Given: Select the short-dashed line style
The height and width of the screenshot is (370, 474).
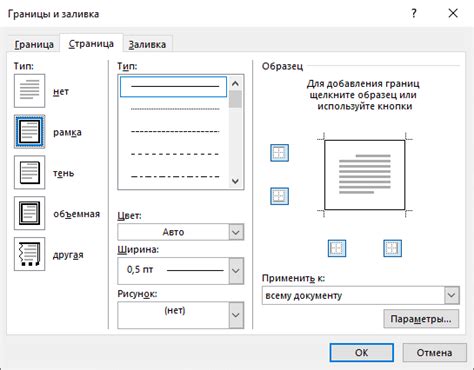Looking at the screenshot, I should point(175,131).
